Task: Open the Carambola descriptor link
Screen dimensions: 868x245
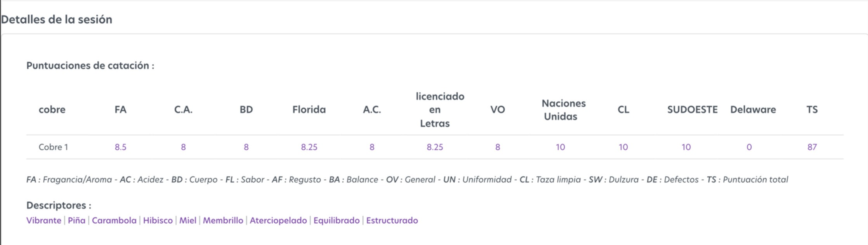Action: (114, 220)
